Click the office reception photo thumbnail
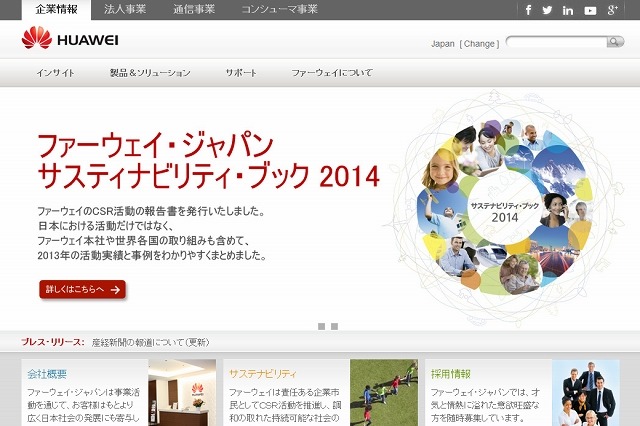This screenshot has height=426, width=640. pyautogui.click(x=182, y=393)
